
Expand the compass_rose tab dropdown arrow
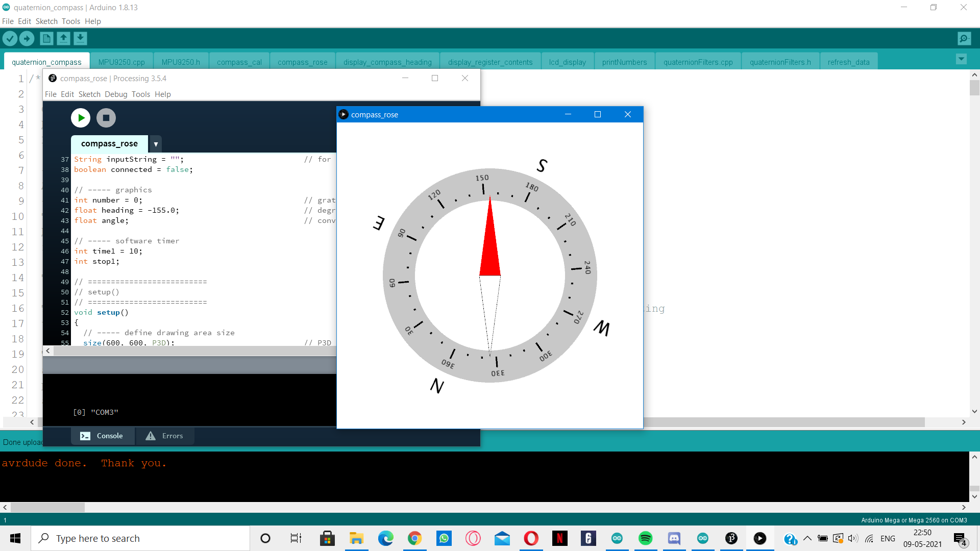(156, 144)
